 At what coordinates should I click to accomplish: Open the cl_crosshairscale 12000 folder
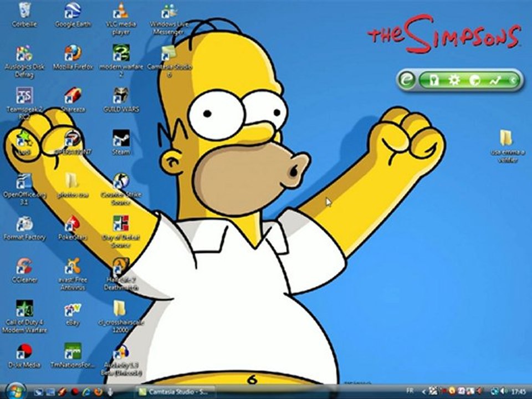tap(120, 316)
